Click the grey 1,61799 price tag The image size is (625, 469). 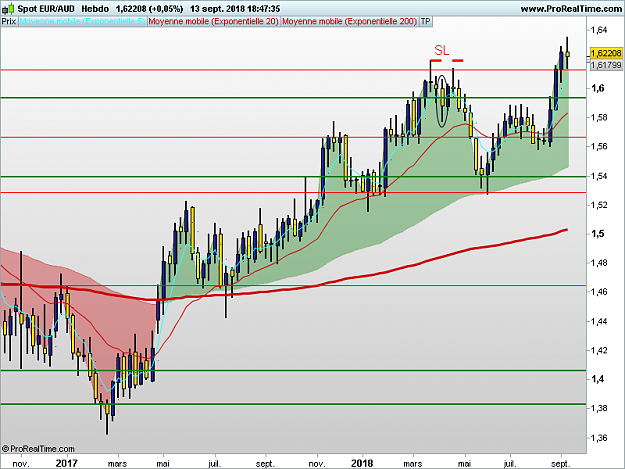[606, 65]
